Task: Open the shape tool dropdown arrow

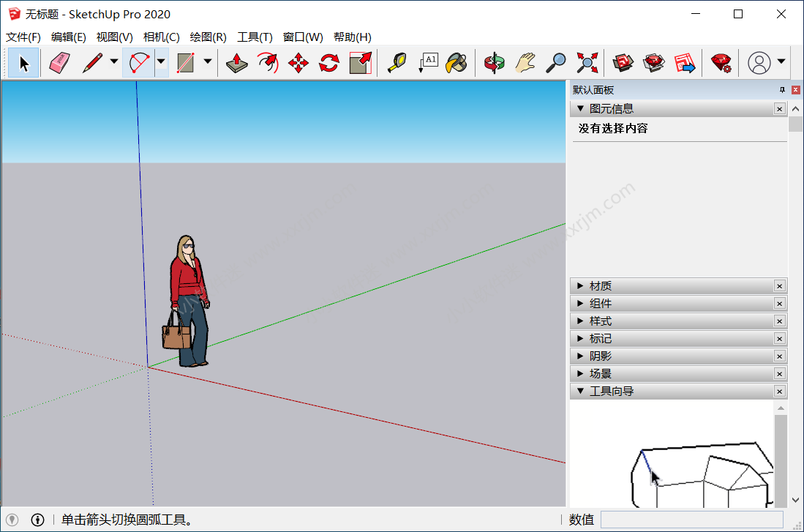Action: pyautogui.click(x=208, y=61)
